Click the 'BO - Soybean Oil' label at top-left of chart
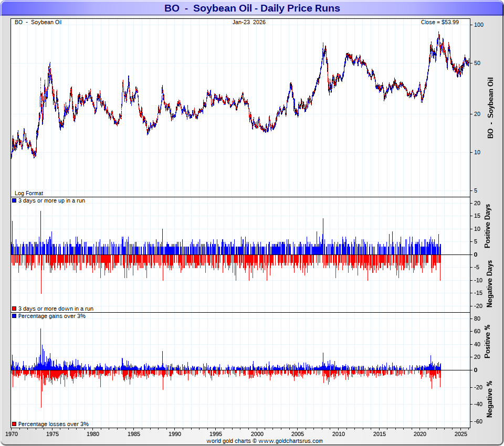The height and width of the screenshot is (446, 504). 38,22
